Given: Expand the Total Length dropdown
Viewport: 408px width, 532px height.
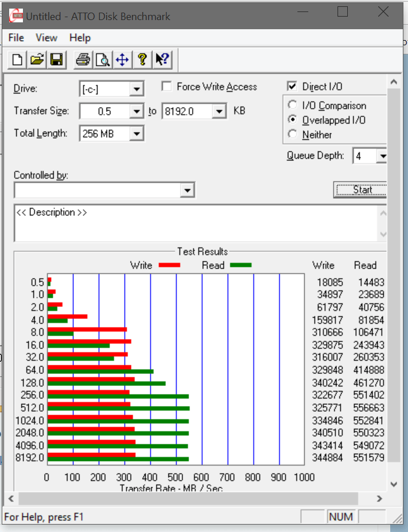Looking at the screenshot, I should 136,134.
